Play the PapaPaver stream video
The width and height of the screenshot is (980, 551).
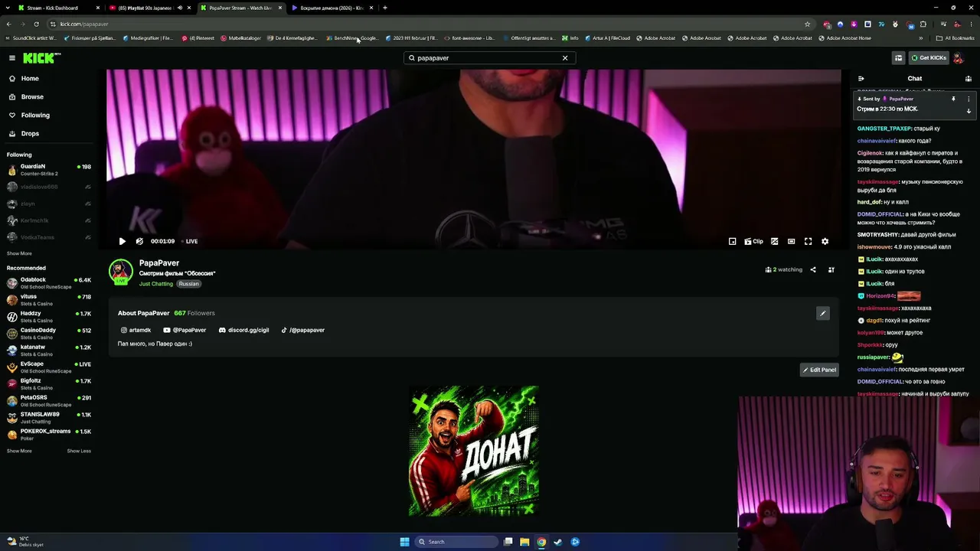tap(122, 241)
